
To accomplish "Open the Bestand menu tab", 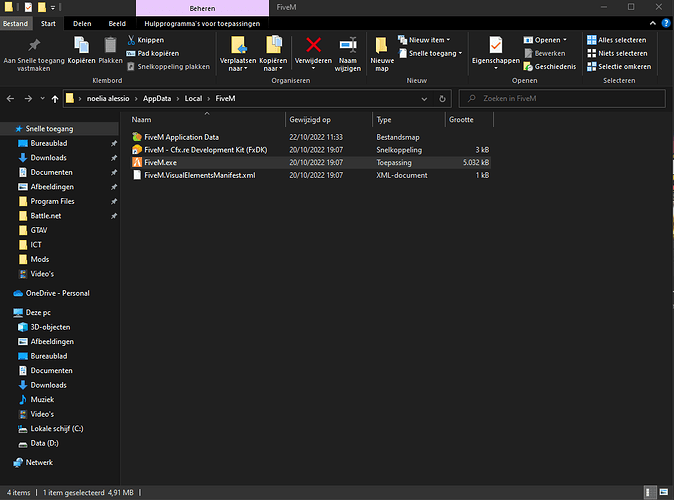I will pyautogui.click(x=17, y=22).
